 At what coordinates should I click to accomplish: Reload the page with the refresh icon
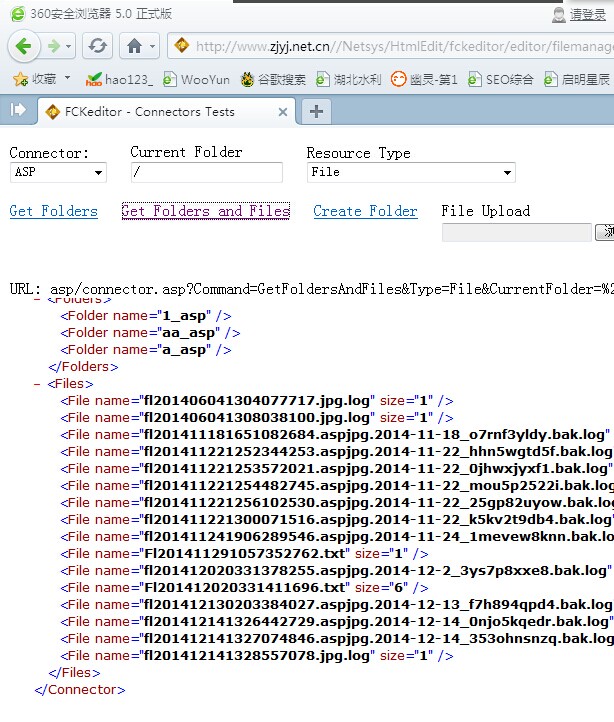click(x=97, y=46)
